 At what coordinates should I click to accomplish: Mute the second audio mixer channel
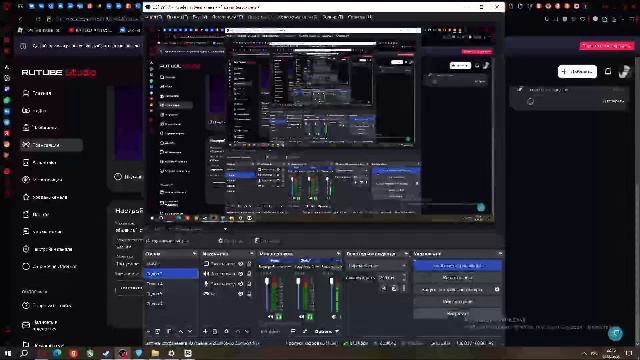click(302, 316)
